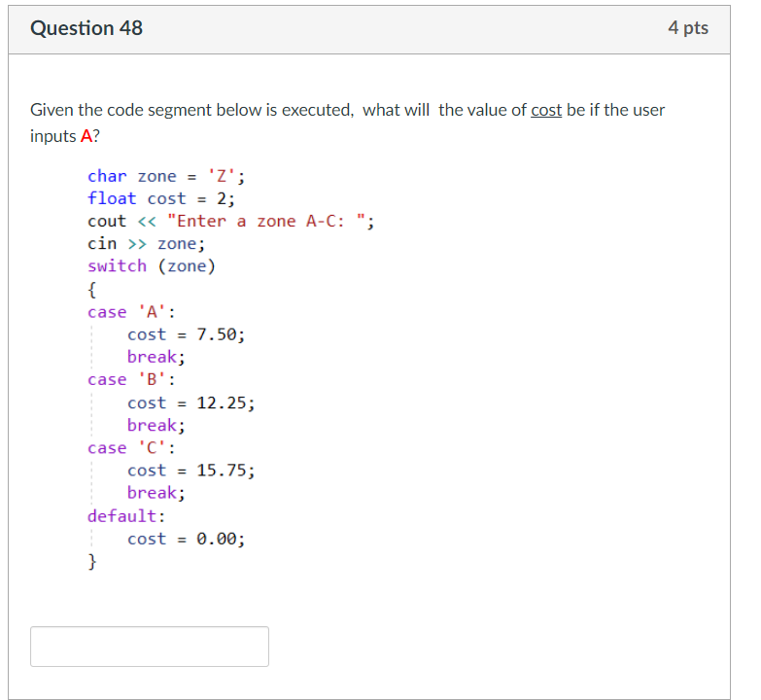Click the code line char zone = 'Z';
Screen dimensions: 761x700
[166, 176]
